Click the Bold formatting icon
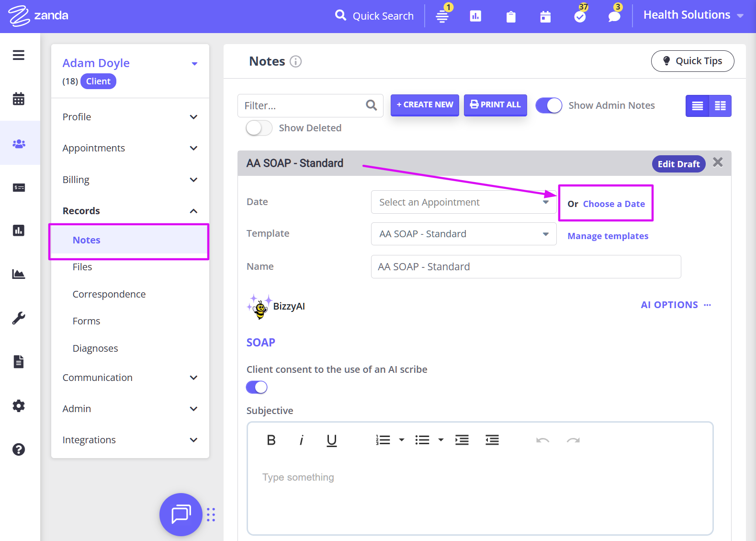Viewport: 756px width, 541px height. click(271, 440)
